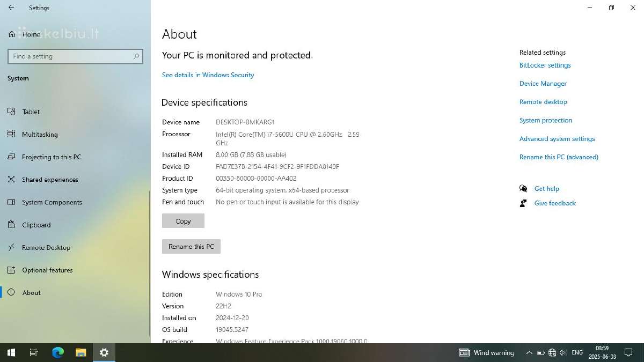Image resolution: width=644 pixels, height=362 pixels.
Task: Click the Rename this PC button
Action: [191, 246]
